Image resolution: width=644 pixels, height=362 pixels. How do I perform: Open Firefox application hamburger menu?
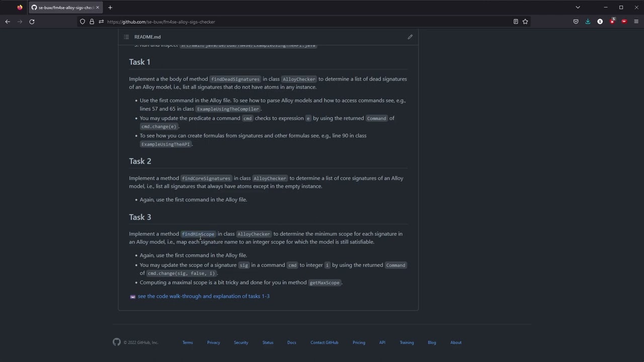[636, 22]
